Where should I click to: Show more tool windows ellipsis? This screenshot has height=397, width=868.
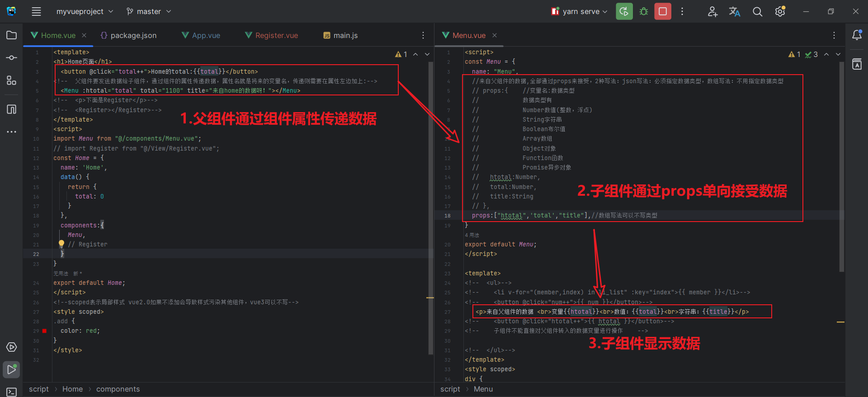pyautogui.click(x=12, y=132)
